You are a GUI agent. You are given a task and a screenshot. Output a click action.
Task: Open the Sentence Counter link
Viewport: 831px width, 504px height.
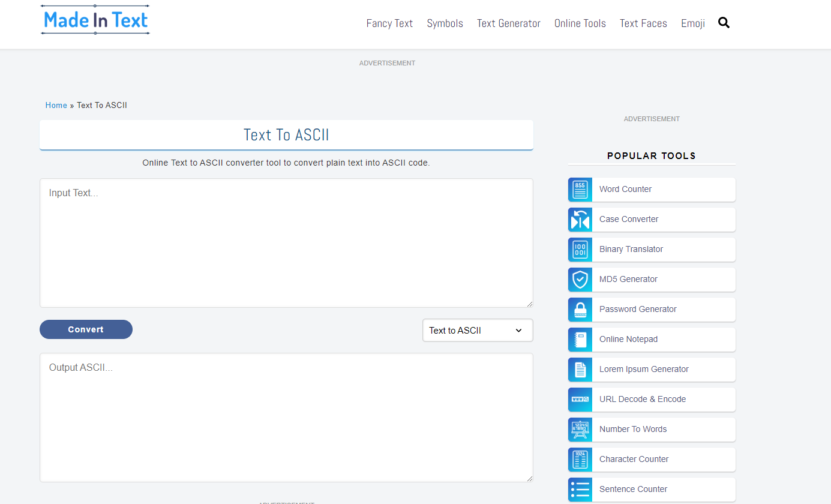633,489
